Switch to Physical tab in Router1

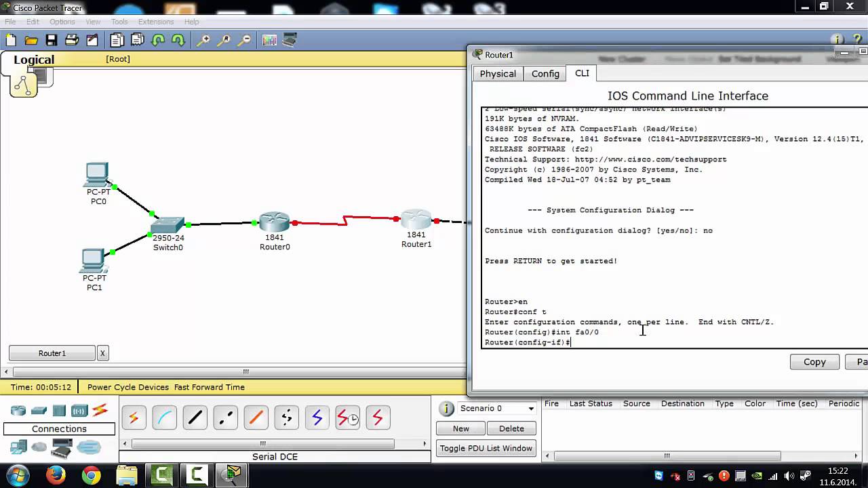(498, 73)
